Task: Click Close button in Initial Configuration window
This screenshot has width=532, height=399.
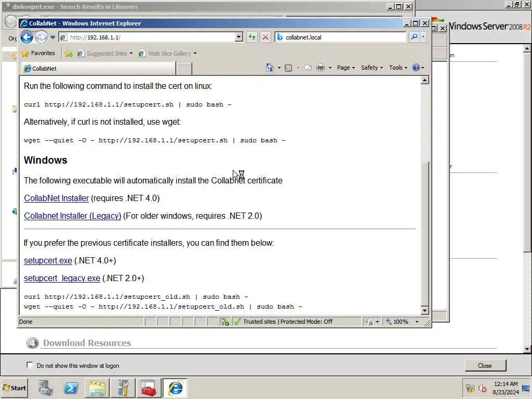Action: tap(485, 365)
